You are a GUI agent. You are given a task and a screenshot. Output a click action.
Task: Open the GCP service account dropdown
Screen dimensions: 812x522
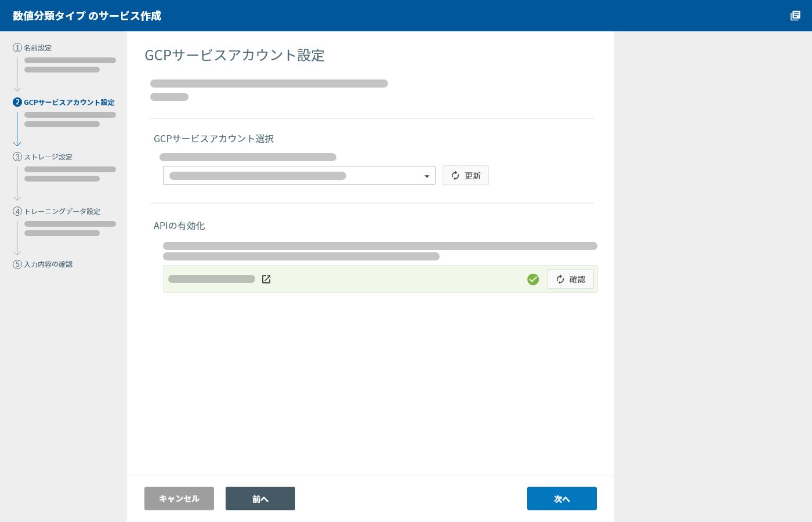click(299, 176)
